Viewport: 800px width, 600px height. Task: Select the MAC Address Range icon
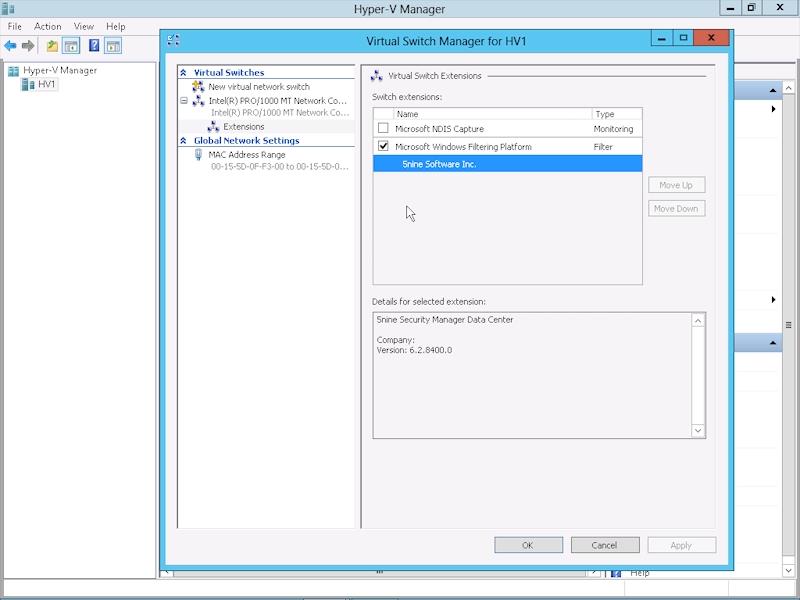(x=199, y=155)
